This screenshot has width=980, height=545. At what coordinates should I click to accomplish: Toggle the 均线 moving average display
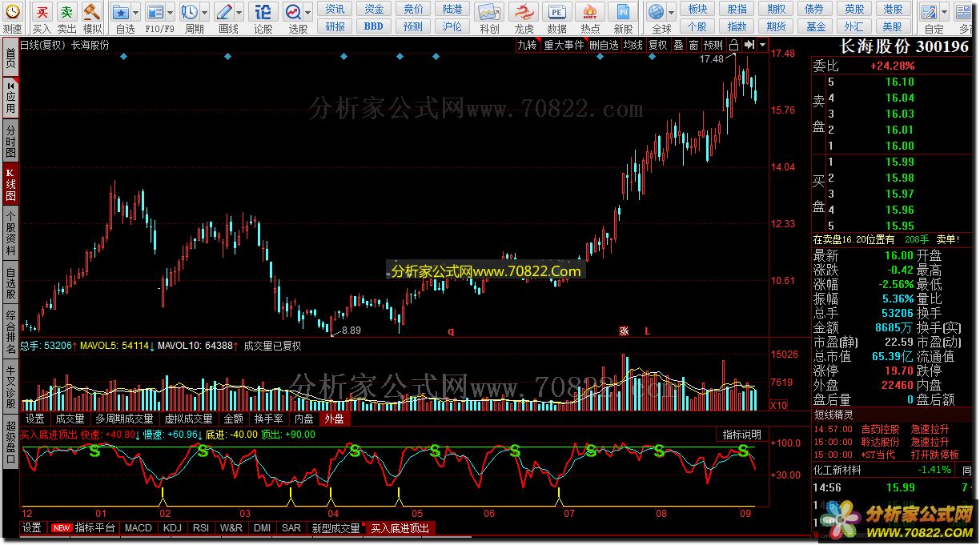click(x=633, y=46)
